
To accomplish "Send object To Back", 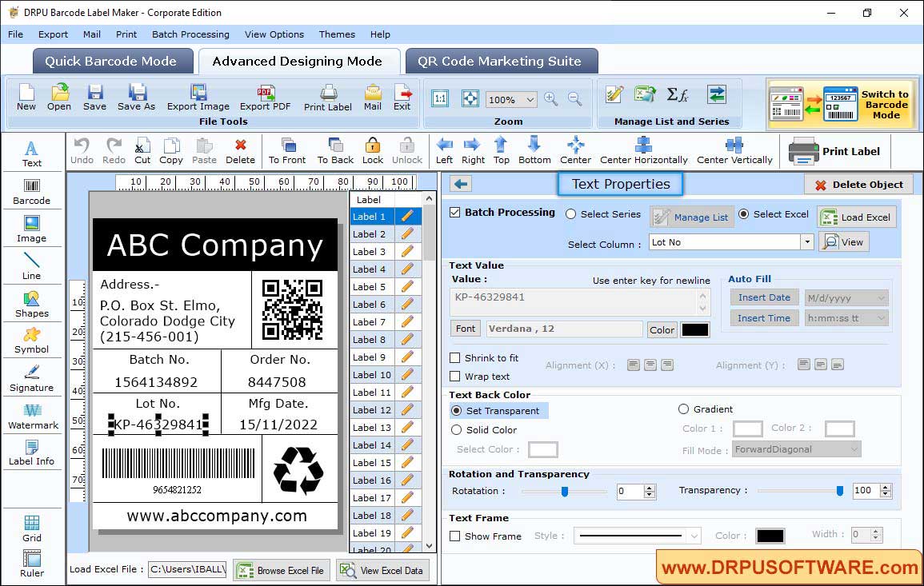I will point(335,151).
